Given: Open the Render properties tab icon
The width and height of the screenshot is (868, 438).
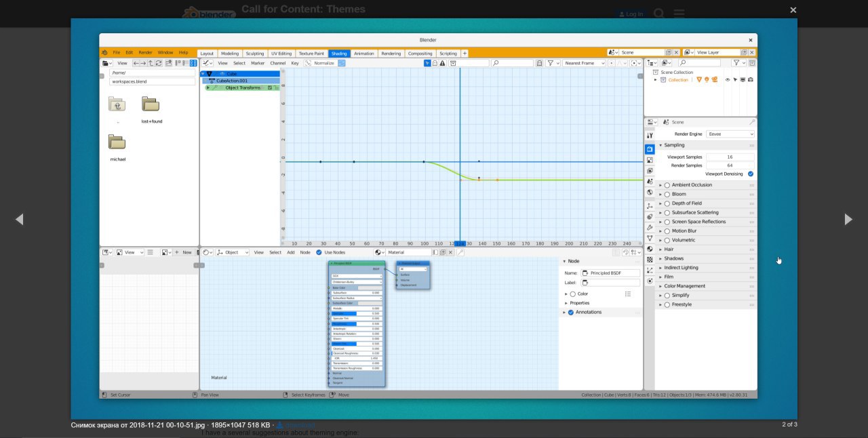Looking at the screenshot, I should click(x=650, y=148).
